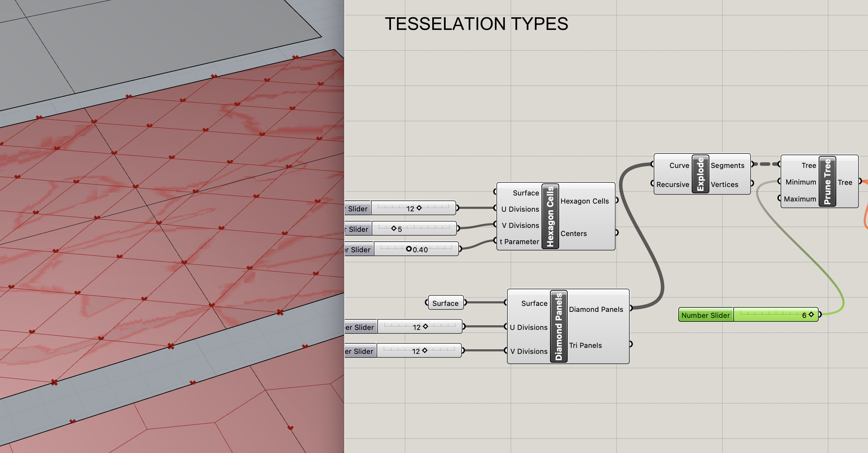This screenshot has height=453, width=868.
Task: Click Diamond Panels output grip
Action: 631,308
